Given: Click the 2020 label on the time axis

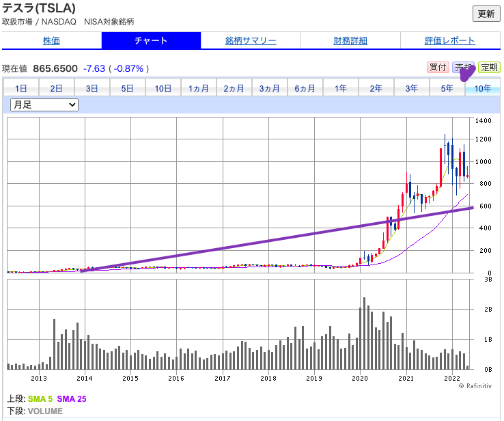Looking at the screenshot, I should pyautogui.click(x=360, y=378).
